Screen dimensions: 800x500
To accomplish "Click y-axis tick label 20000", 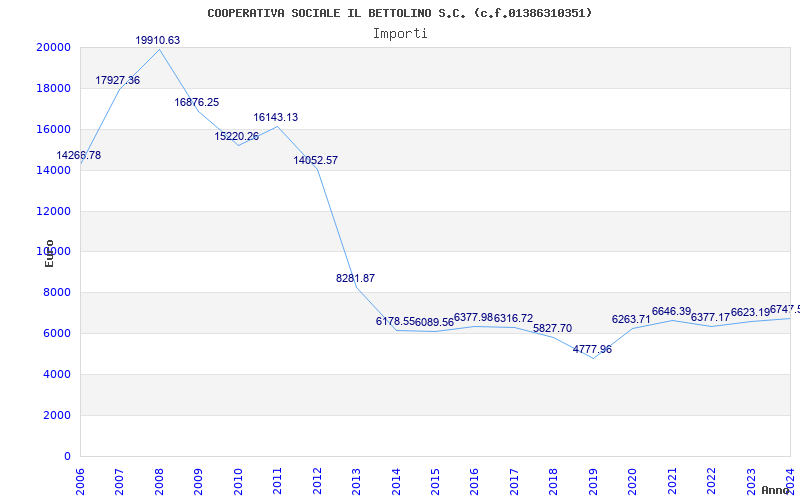I will (x=53, y=47).
